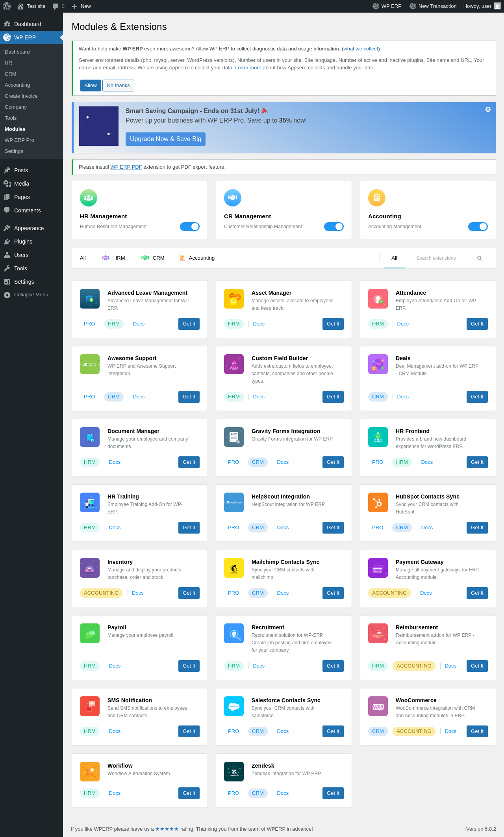Click the Asset Manager module icon

[x=234, y=299]
